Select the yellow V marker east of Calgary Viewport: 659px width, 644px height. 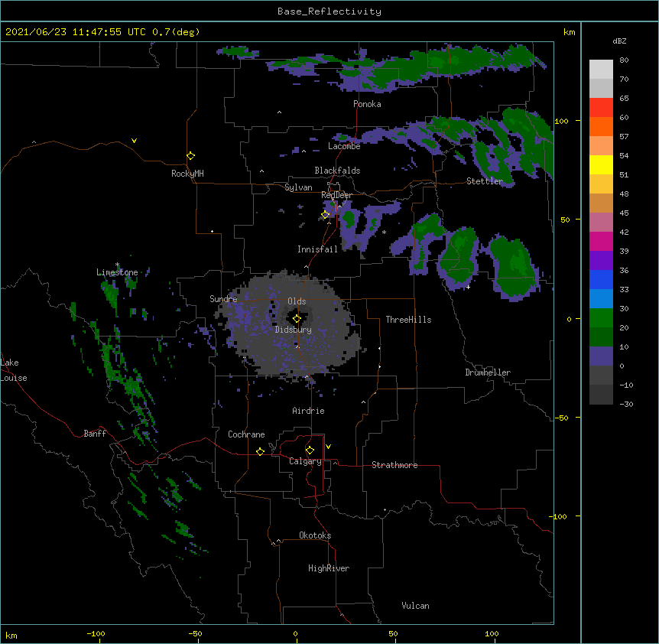tap(328, 447)
